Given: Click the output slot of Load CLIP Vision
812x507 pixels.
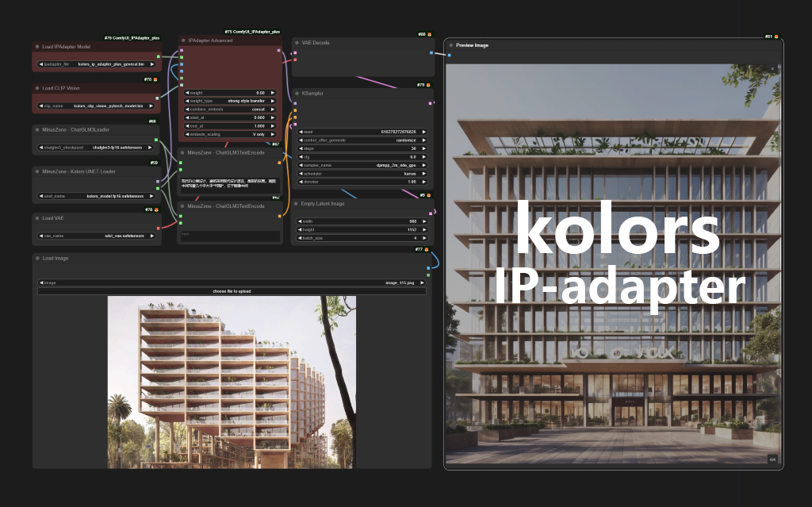Looking at the screenshot, I should 158,98.
